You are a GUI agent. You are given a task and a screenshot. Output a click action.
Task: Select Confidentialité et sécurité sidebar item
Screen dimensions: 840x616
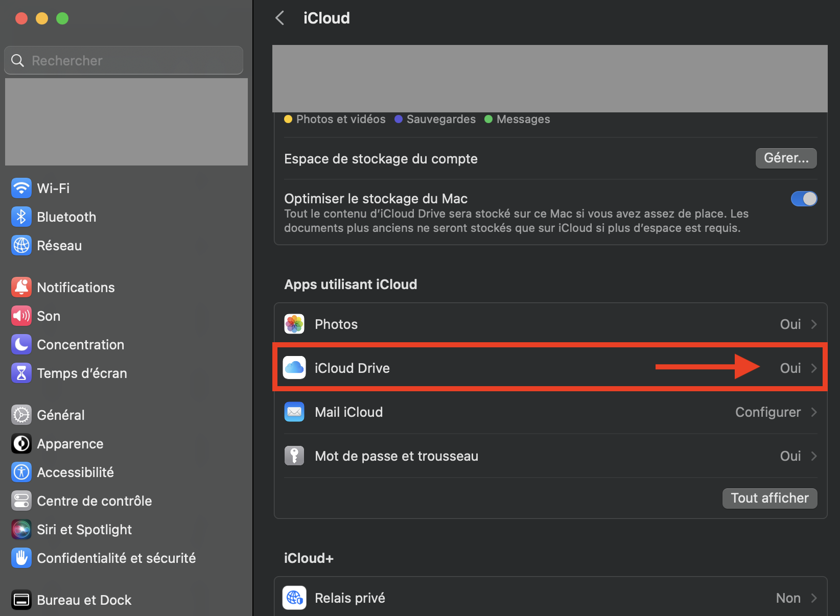[116, 558]
